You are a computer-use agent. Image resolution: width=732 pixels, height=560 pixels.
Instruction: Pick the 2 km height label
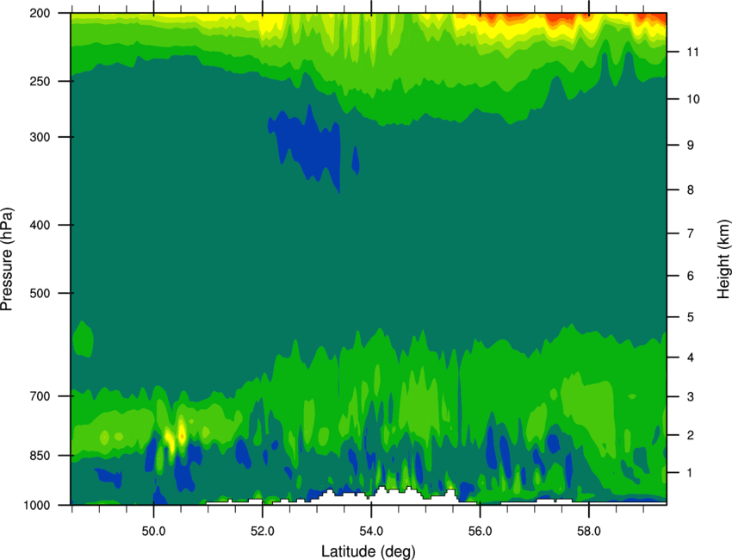pos(691,435)
